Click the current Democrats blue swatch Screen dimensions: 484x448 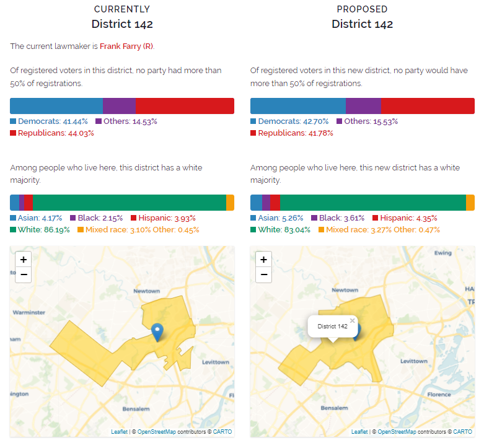(x=13, y=121)
